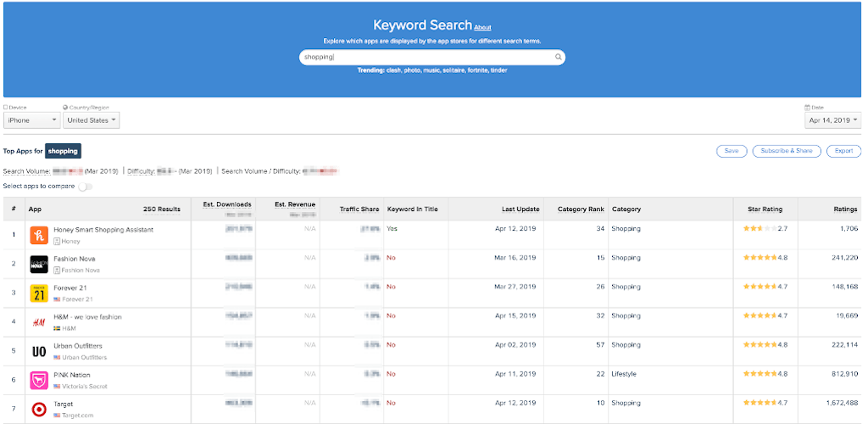Image resolution: width=868 pixels, height=424 pixels.
Task: Click inside the keyword search field
Action: [431, 57]
